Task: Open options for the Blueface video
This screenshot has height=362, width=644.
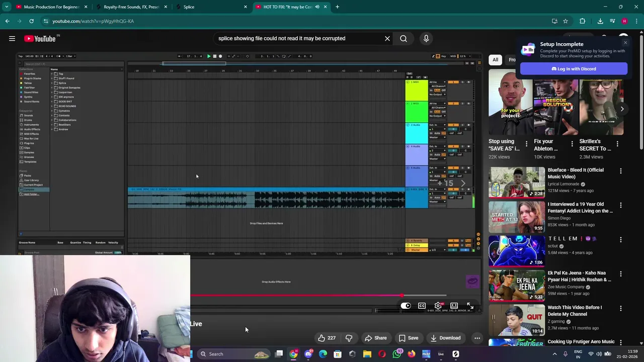Action: coord(620,171)
